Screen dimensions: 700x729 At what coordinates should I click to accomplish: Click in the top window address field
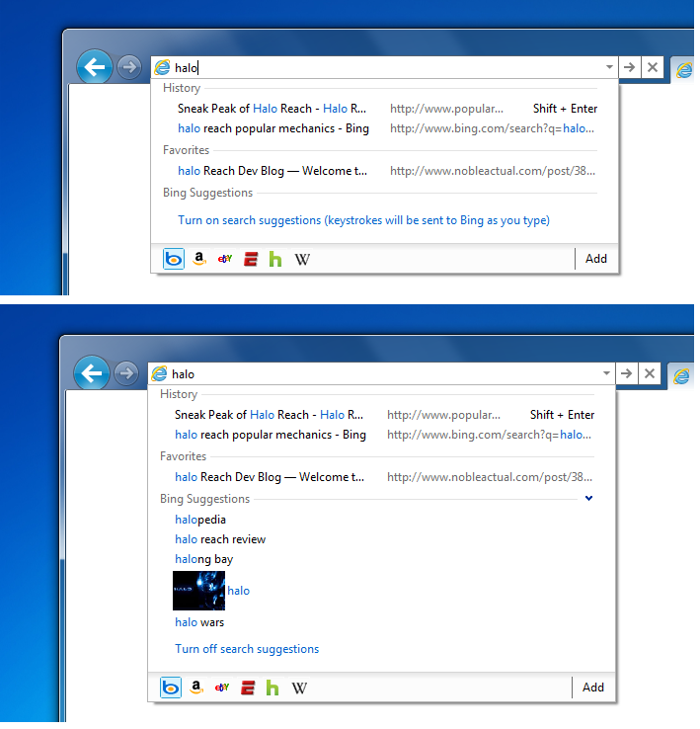click(386, 68)
